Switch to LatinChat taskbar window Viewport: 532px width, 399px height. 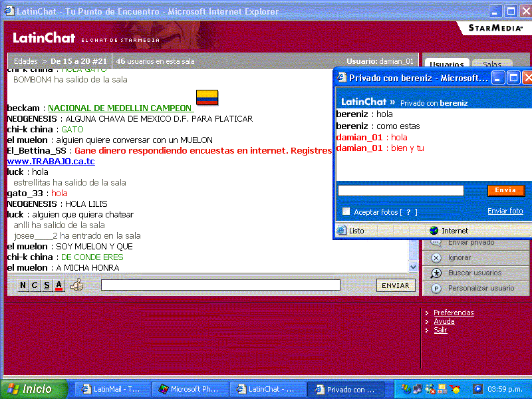tap(267, 389)
